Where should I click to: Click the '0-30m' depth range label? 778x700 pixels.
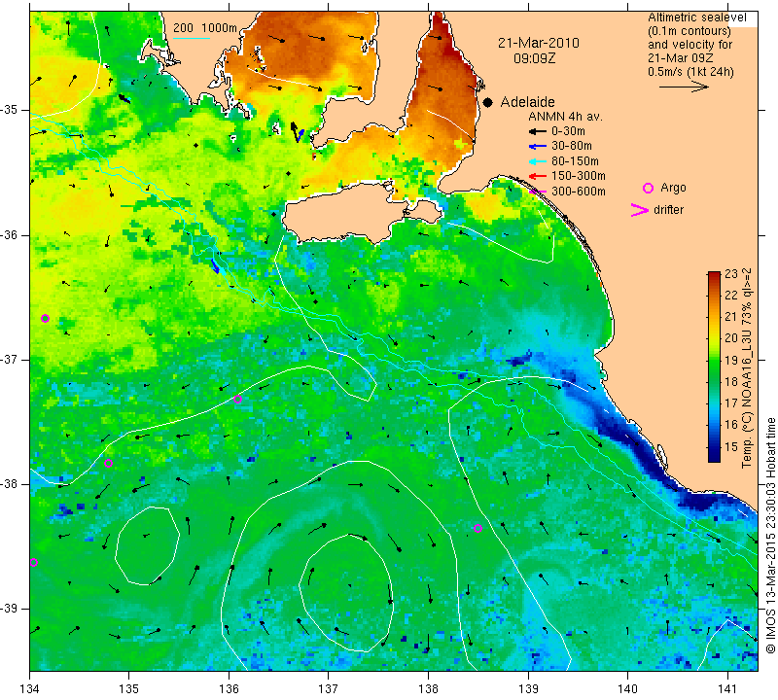pos(568,131)
